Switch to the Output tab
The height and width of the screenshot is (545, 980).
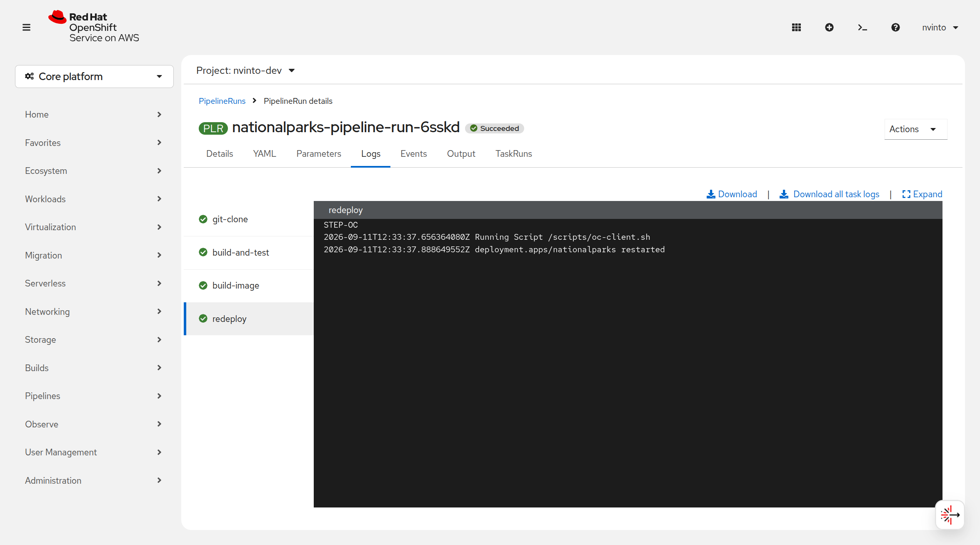[x=461, y=153]
